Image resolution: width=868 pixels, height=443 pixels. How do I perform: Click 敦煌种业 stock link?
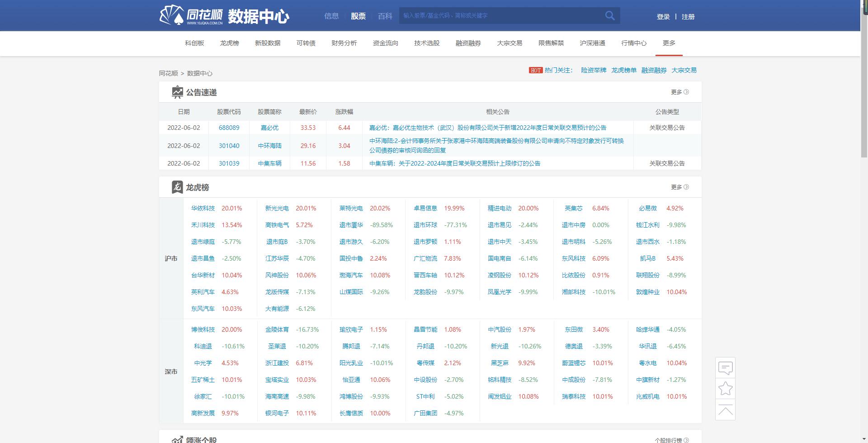[648, 292]
